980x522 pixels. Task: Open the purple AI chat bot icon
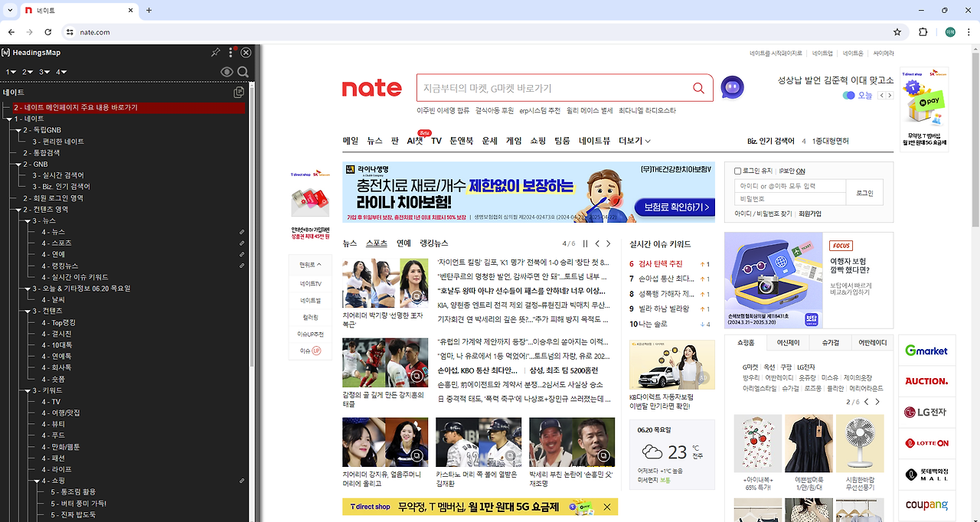click(733, 87)
